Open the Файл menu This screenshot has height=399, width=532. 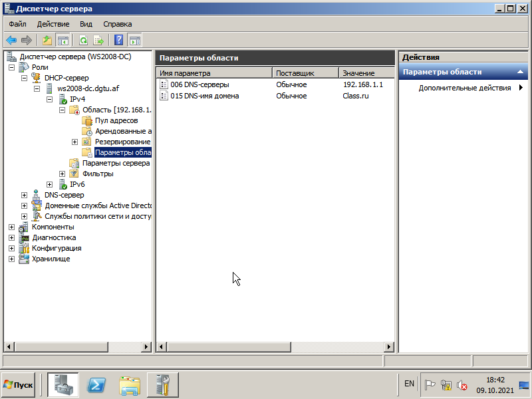(x=18, y=24)
